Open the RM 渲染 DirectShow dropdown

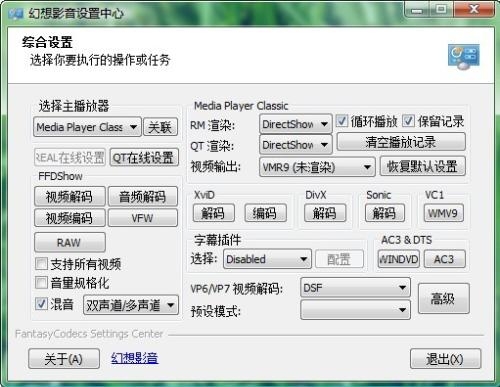pyautogui.click(x=295, y=124)
